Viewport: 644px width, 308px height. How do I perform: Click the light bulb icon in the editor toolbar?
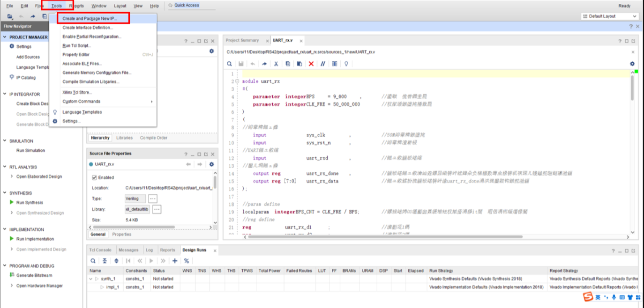346,64
